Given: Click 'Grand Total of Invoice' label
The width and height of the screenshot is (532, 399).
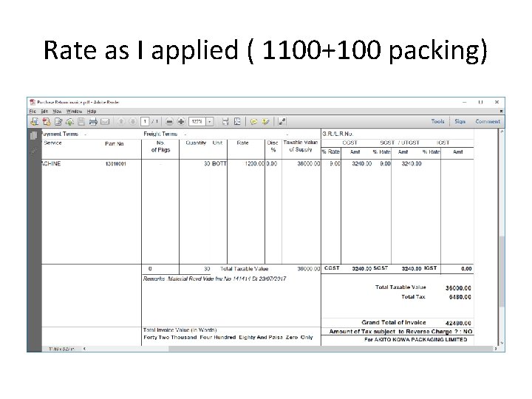Looking at the screenshot, I should click(394, 322).
